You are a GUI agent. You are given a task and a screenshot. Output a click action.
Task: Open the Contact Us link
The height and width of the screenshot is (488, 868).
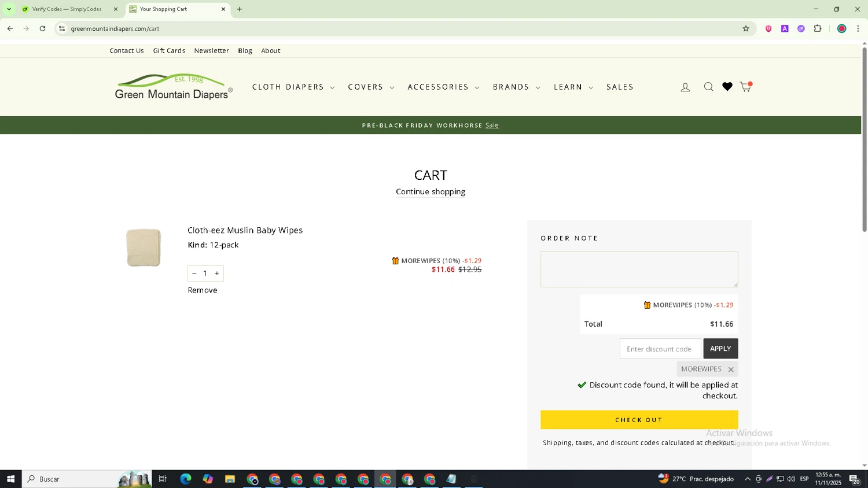[127, 51]
